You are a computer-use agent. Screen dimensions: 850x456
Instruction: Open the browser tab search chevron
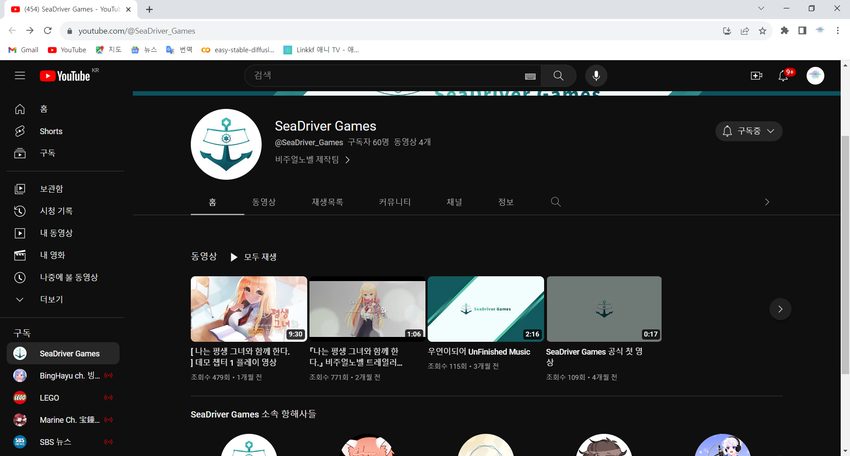point(761,9)
